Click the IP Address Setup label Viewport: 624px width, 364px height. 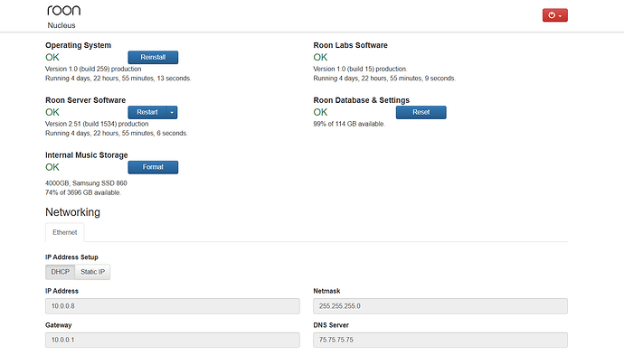tap(71, 257)
